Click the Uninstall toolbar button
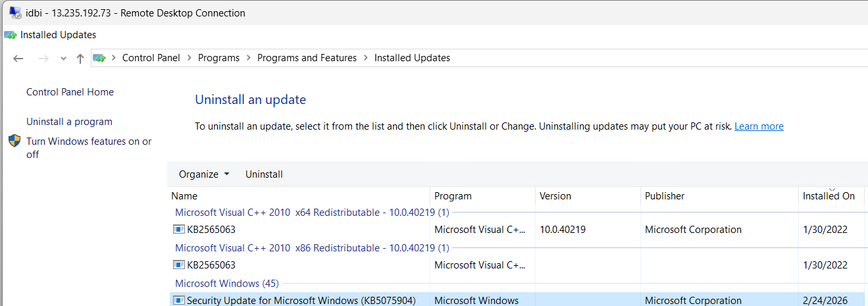Screen dimensions: 868x306 coord(264,174)
